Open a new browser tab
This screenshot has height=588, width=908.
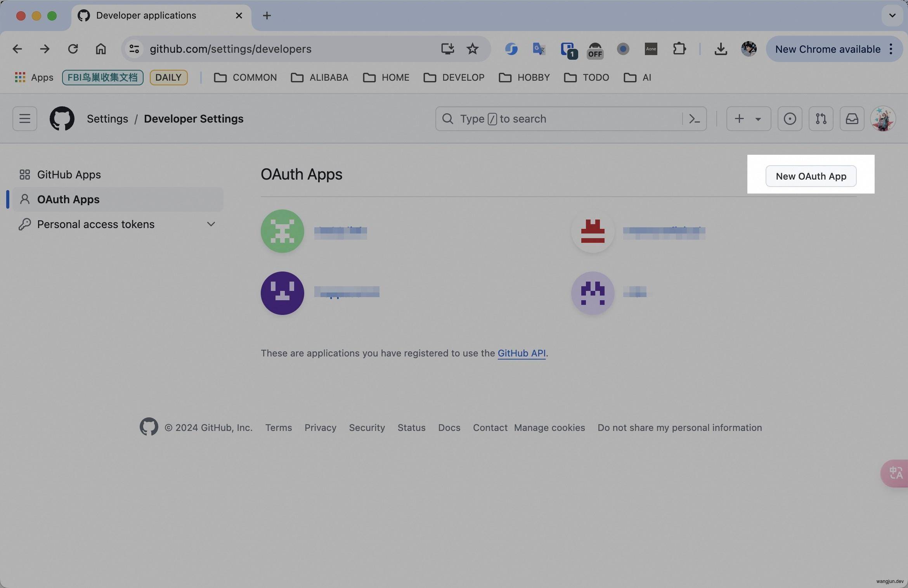point(267,16)
